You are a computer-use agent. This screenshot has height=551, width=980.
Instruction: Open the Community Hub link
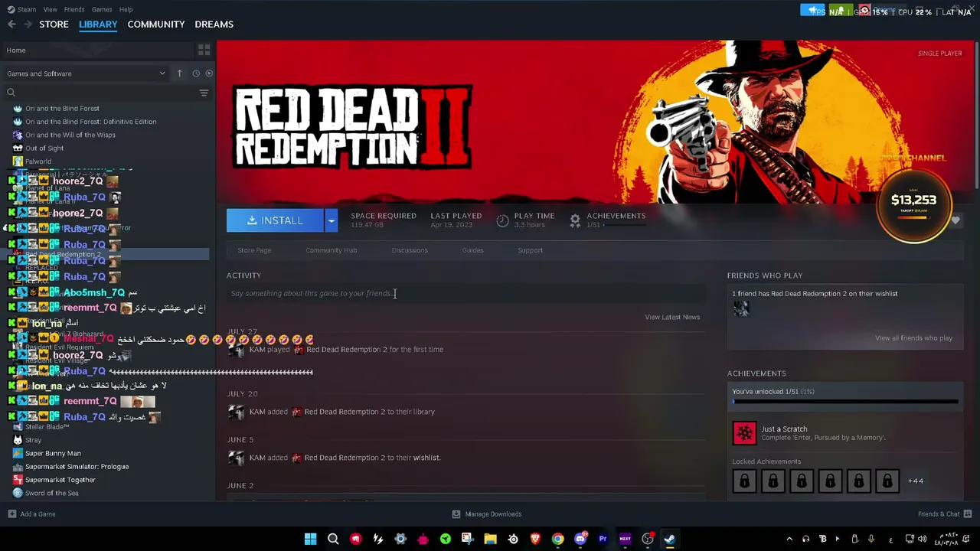[x=332, y=250]
